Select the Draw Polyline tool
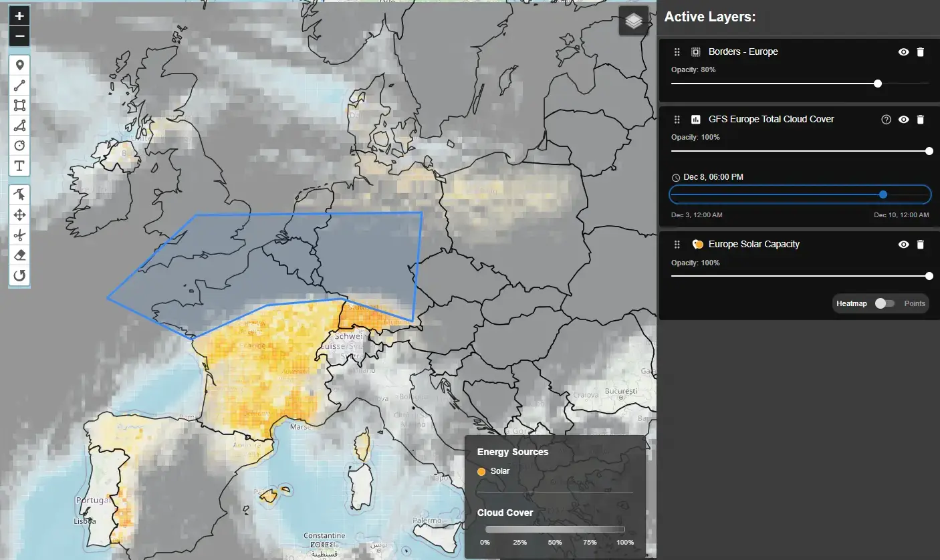 tap(19, 86)
